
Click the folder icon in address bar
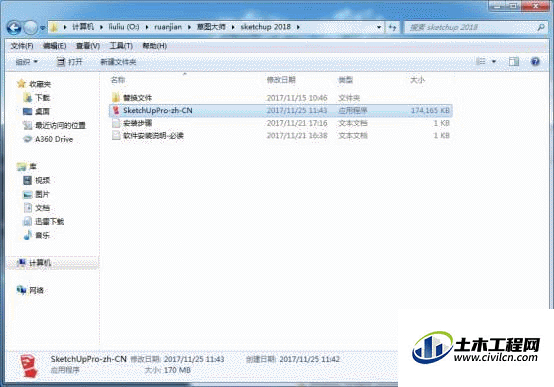pyautogui.click(x=54, y=27)
